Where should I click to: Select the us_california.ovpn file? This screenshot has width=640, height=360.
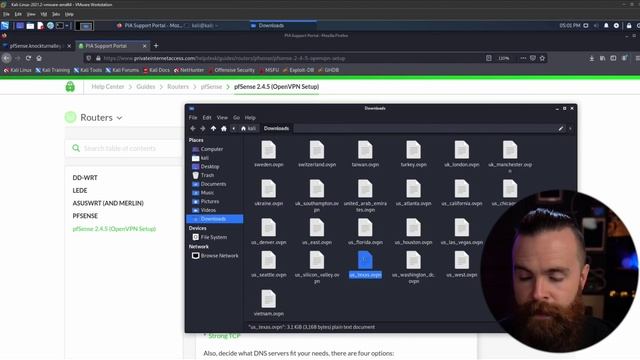(462, 193)
